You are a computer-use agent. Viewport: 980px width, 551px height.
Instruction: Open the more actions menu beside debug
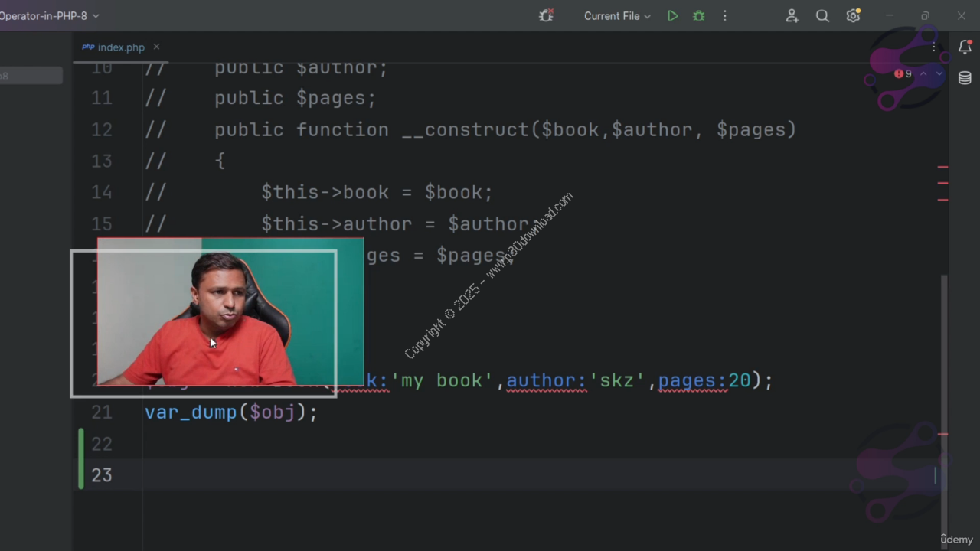click(725, 15)
